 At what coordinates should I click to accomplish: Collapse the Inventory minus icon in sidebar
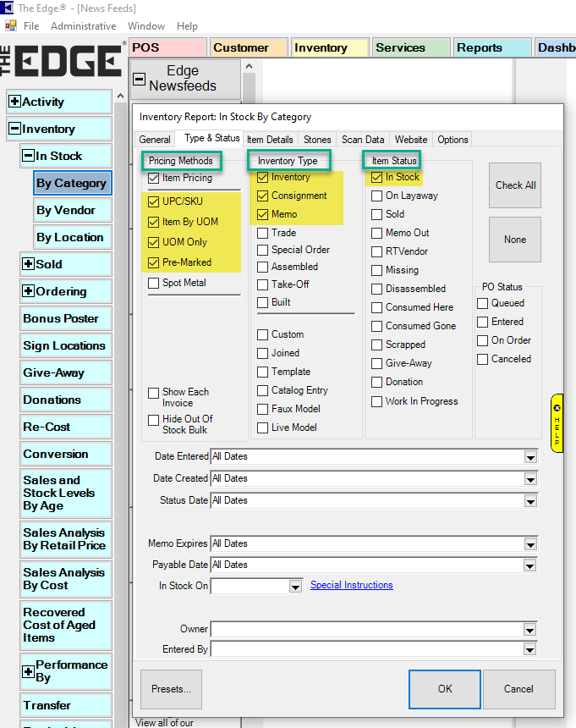14,130
